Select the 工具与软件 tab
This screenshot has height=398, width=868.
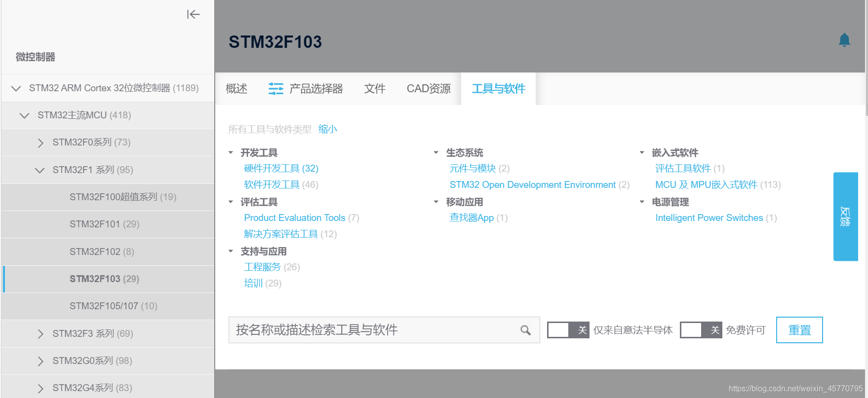tap(498, 89)
